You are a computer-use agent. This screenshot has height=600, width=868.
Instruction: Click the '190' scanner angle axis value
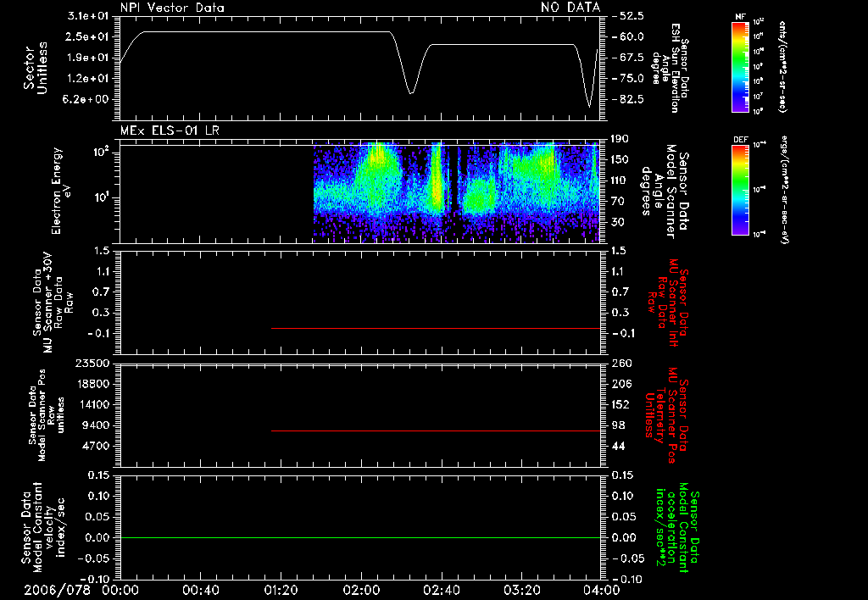tap(620, 139)
